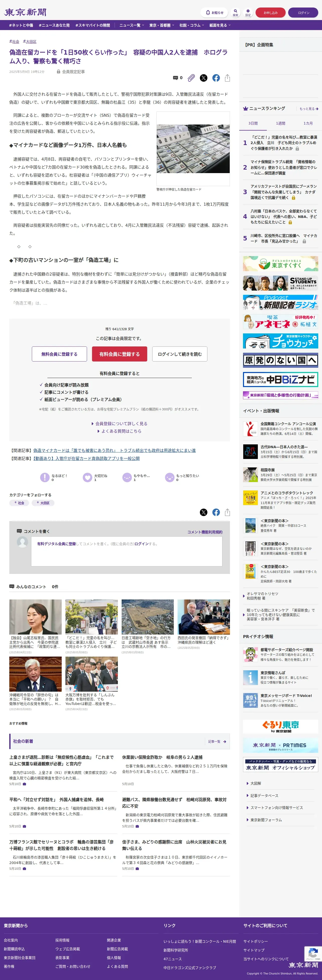Image resolution: width=322 pixels, height=980 pixels.
Task: Open footer サイトポリシー link
Action: (255, 941)
